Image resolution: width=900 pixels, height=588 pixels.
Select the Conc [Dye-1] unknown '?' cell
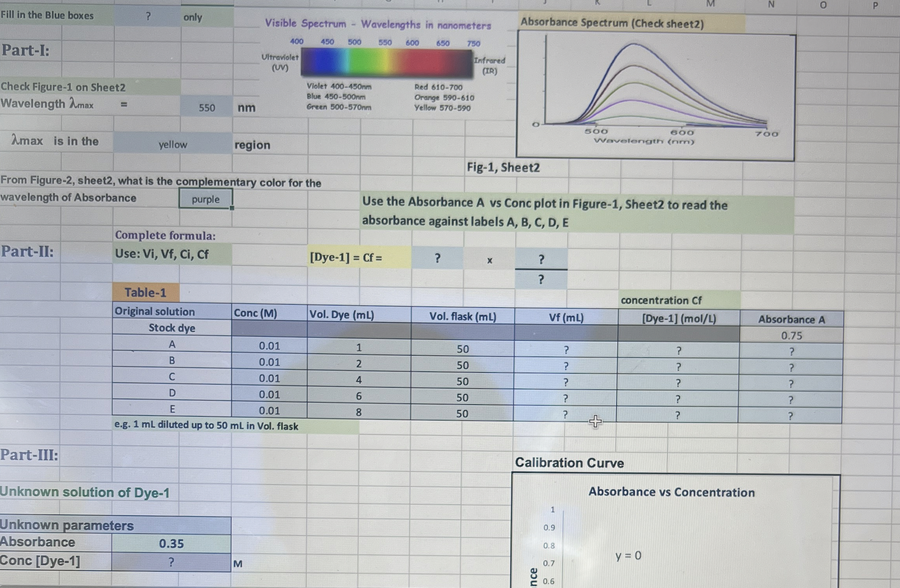[171, 560]
